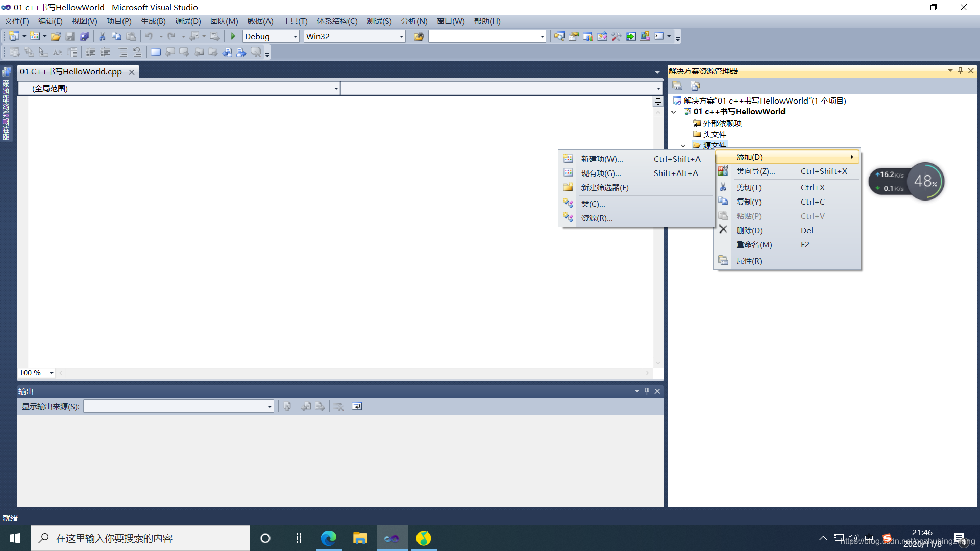Open the 工具(T) menu
Image resolution: width=980 pixels, height=551 pixels.
tap(295, 21)
